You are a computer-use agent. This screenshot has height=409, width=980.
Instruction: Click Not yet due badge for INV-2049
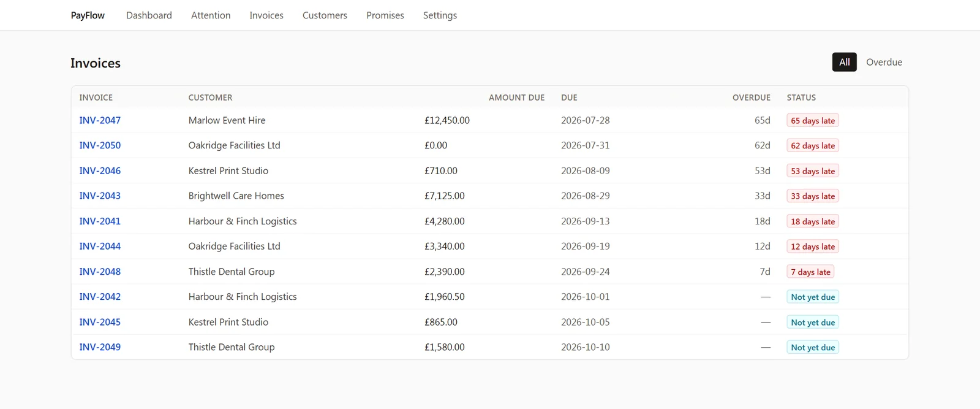813,347
